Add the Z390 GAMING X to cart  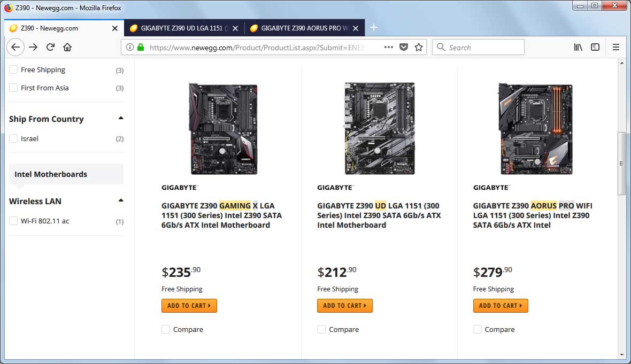point(189,306)
